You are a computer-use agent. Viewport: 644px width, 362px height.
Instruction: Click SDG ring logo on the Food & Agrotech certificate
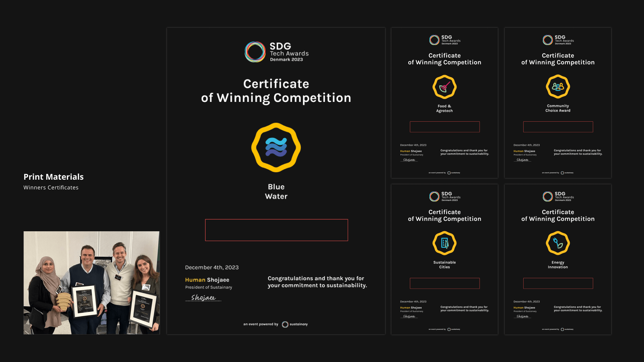pyautogui.click(x=434, y=40)
